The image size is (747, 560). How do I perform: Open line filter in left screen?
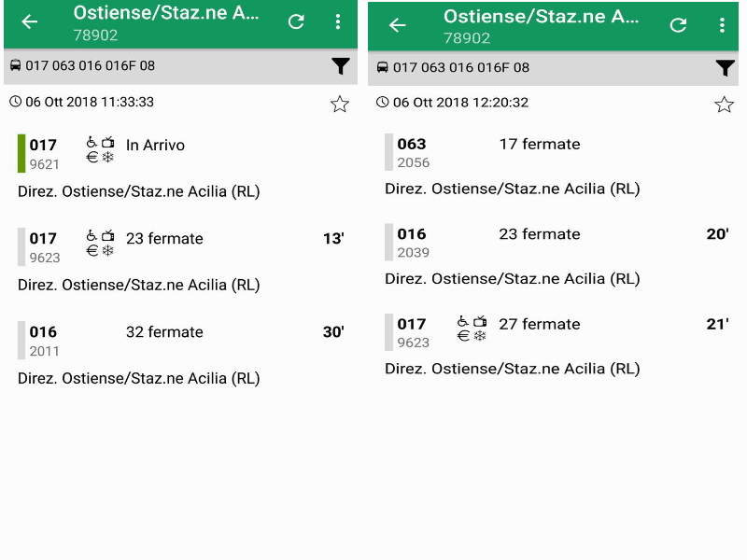(340, 66)
